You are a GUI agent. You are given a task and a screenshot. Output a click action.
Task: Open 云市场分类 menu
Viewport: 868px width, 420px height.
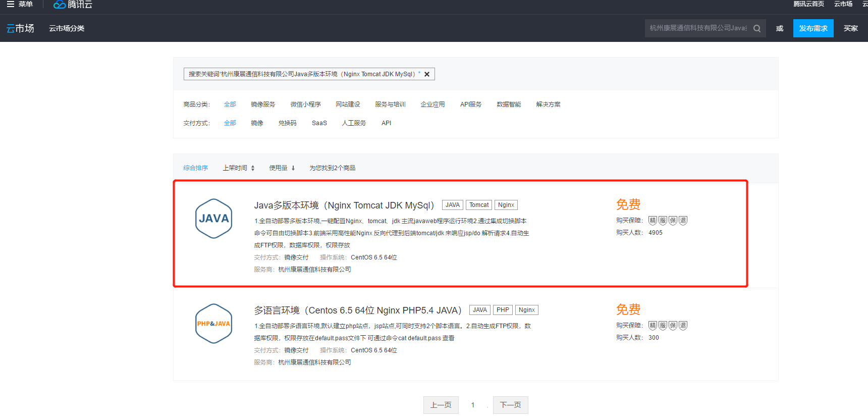tap(67, 28)
